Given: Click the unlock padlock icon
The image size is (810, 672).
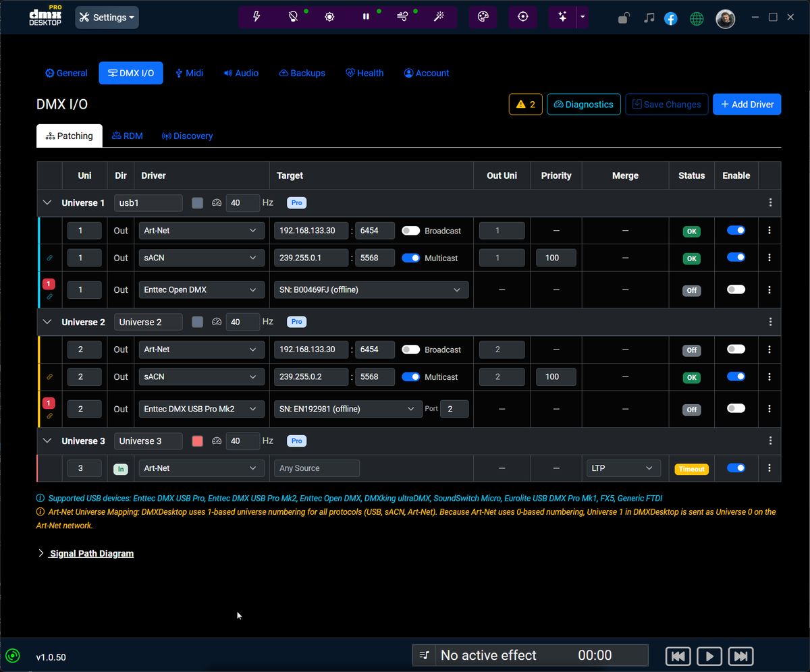Looking at the screenshot, I should tap(624, 18).
